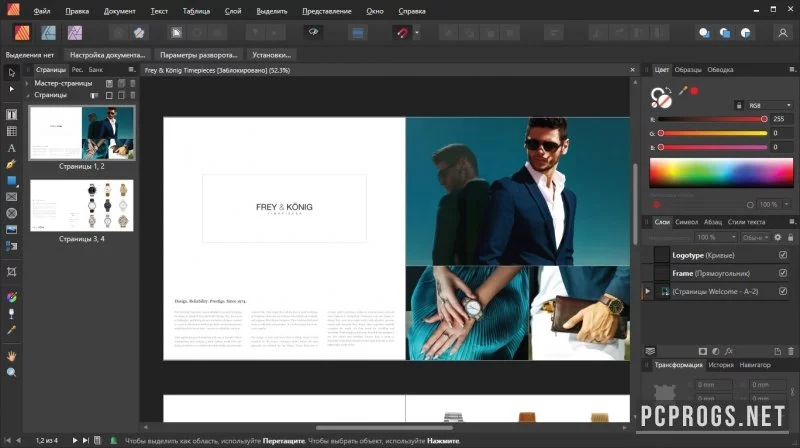Image resolution: width=800 pixels, height=448 pixels.
Task: Click the color spectrum gradient box
Action: [721, 173]
